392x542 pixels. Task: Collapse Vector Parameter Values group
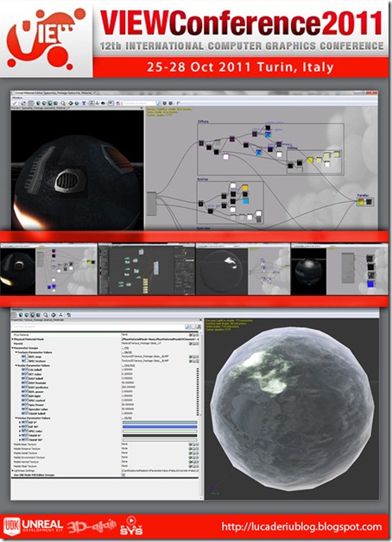pyautogui.click(x=16, y=418)
